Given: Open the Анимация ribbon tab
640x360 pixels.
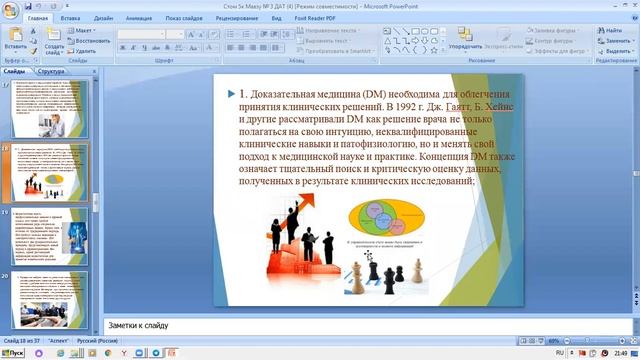Looking at the screenshot, I should click(x=139, y=18).
